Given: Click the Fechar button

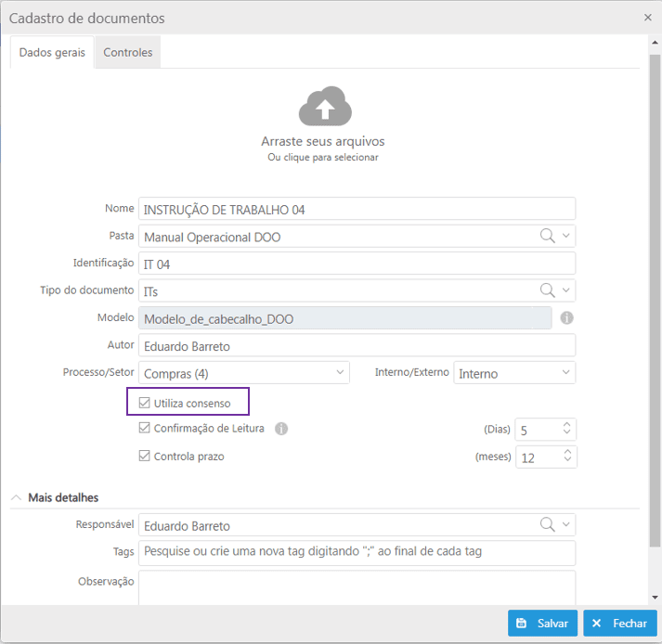Looking at the screenshot, I should [620, 624].
